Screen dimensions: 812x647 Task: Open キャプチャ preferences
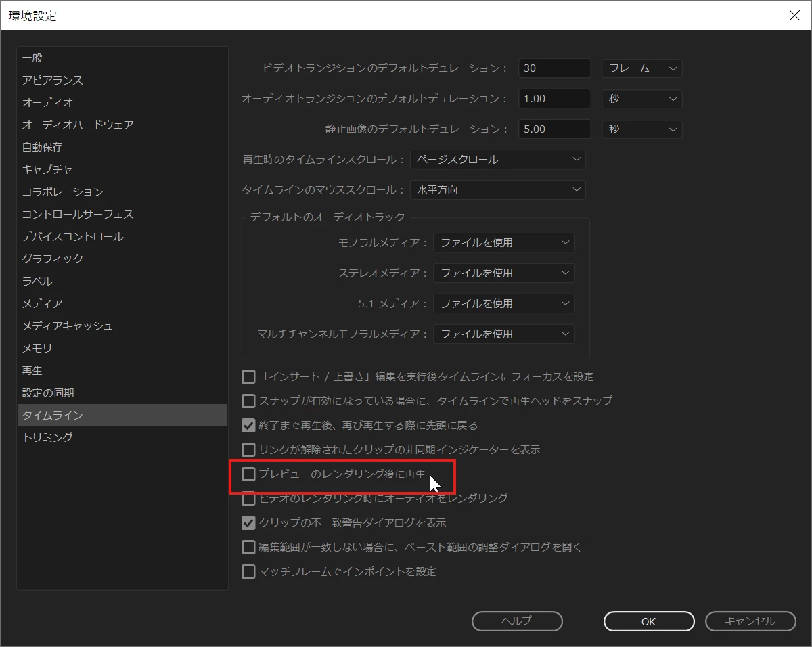(122, 170)
